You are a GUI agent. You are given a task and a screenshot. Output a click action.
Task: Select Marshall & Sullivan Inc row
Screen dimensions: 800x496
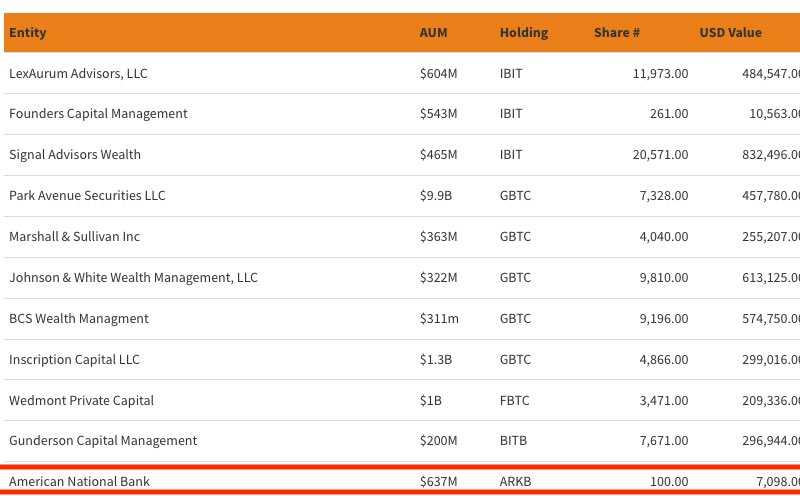tap(74, 237)
